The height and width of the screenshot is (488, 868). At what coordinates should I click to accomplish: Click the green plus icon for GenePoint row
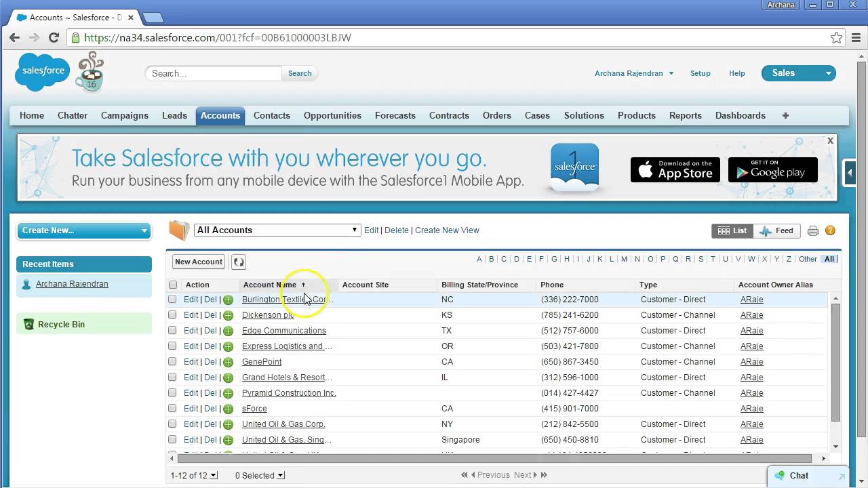228,362
